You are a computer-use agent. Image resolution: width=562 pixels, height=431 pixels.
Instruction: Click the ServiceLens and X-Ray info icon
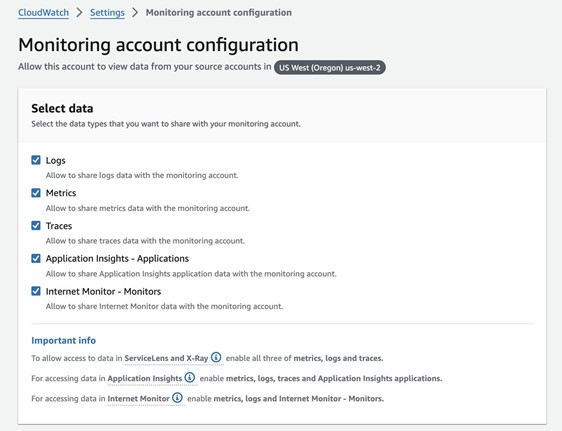216,357
